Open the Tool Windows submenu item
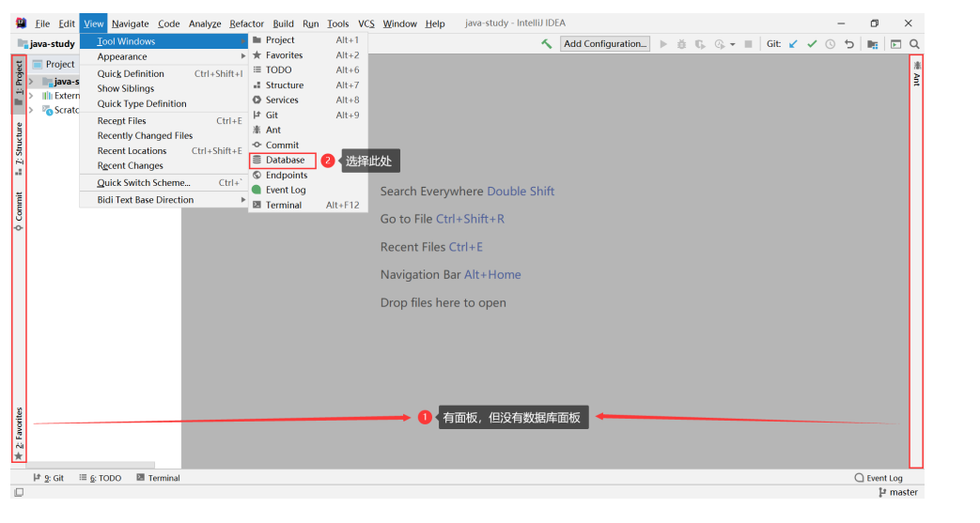The height and width of the screenshot is (523, 980). pos(163,41)
